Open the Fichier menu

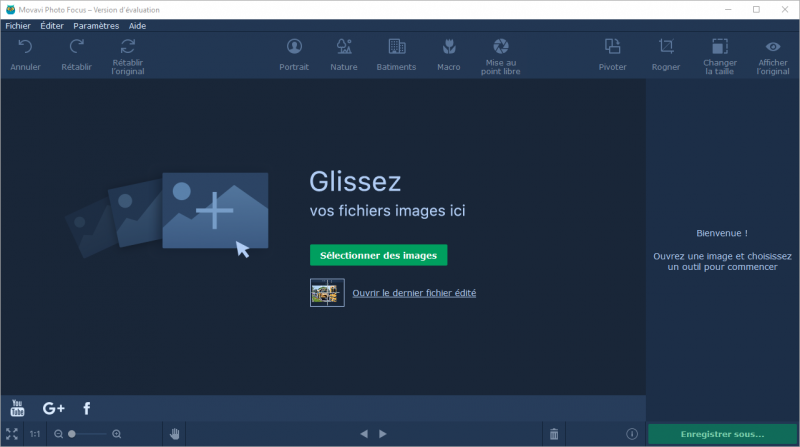(x=18, y=26)
